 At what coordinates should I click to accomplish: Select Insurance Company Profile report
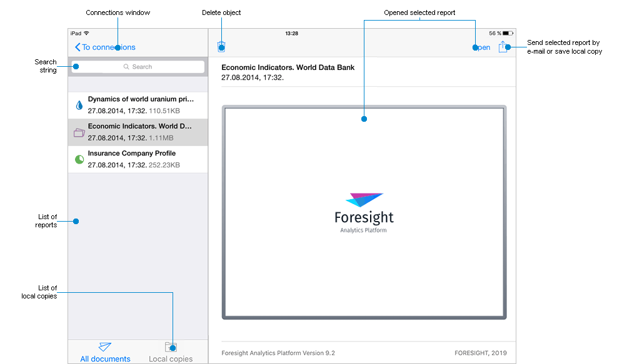point(138,159)
